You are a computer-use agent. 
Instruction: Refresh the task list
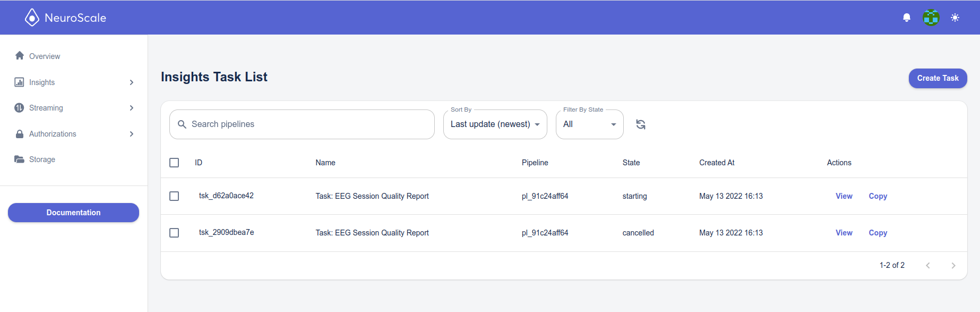[x=641, y=124]
